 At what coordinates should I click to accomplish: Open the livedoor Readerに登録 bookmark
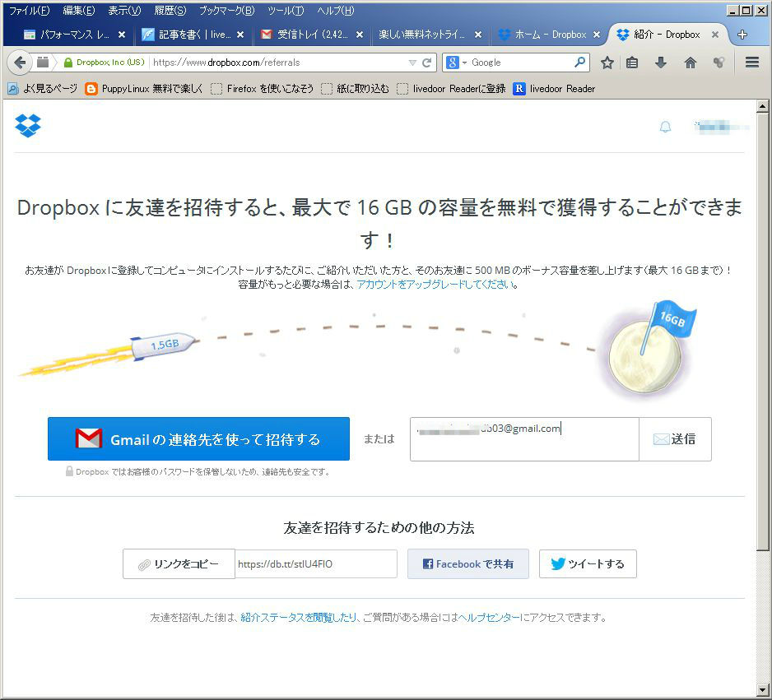coord(452,89)
